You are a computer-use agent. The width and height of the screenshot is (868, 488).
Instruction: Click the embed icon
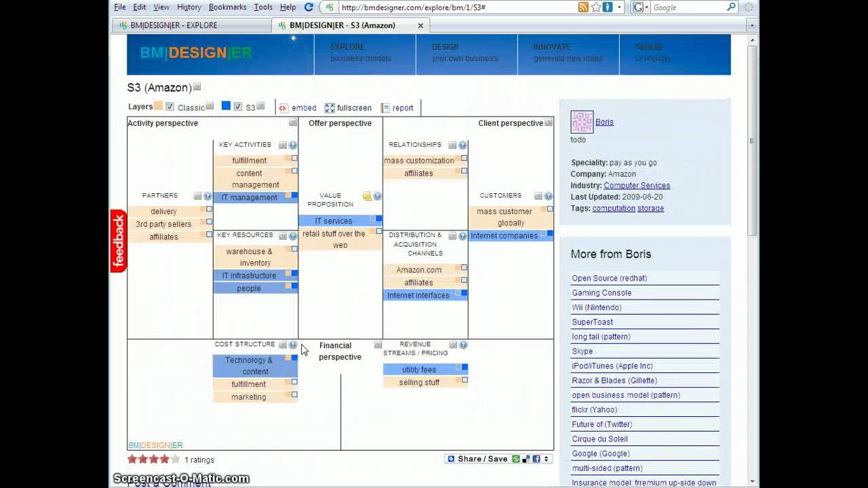283,108
